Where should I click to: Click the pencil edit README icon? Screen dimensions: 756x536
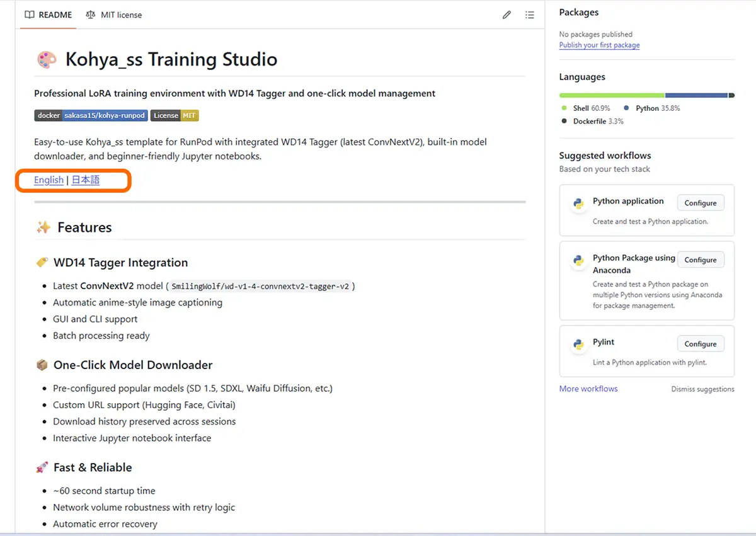pyautogui.click(x=507, y=15)
